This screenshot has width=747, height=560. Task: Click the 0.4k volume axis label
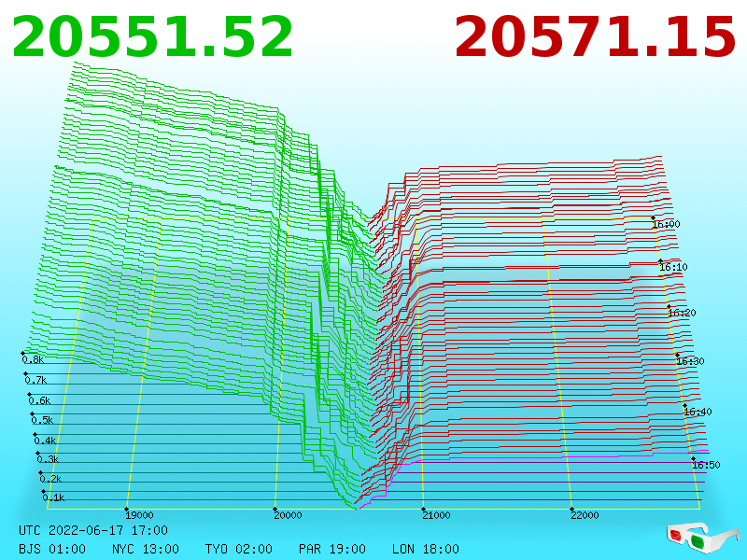pos(45,441)
